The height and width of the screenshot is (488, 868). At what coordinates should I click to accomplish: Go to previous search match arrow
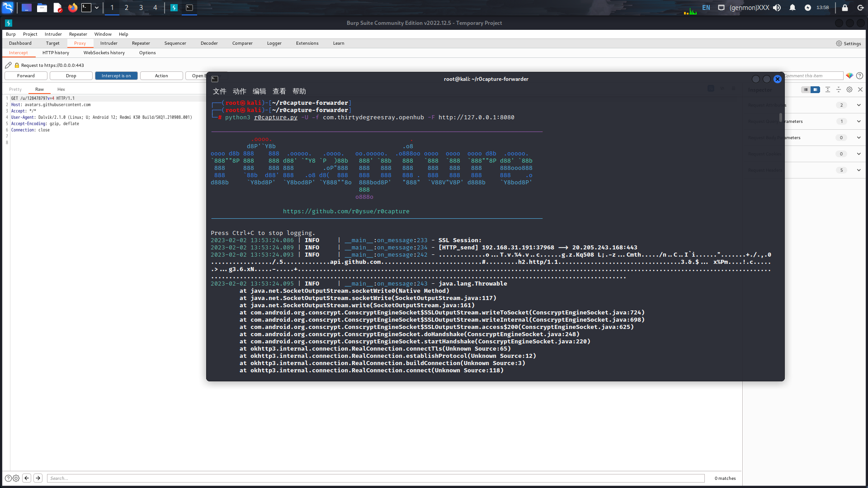point(27,478)
